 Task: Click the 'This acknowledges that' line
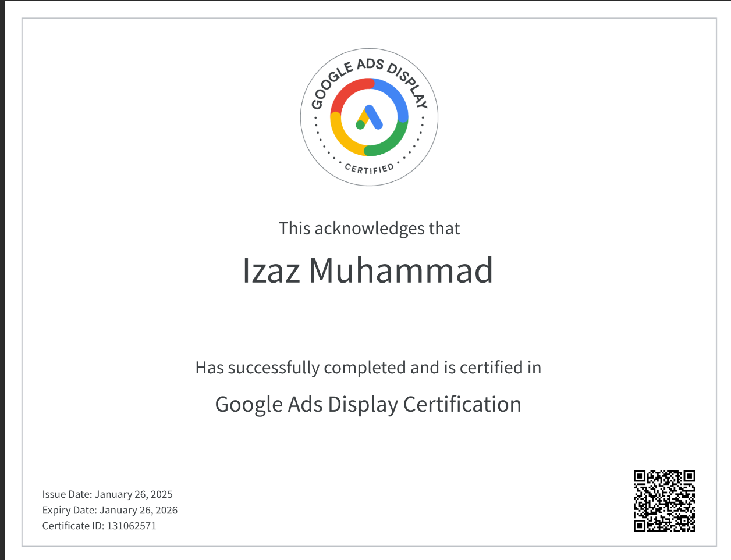369,229
